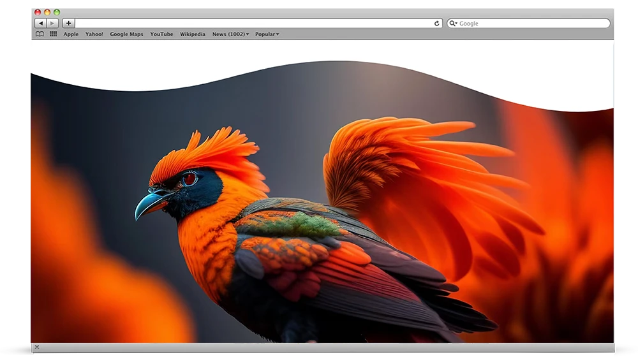Image resolution: width=638 pixels, height=364 pixels.
Task: Open the bookmarks book icon
Action: click(x=40, y=34)
